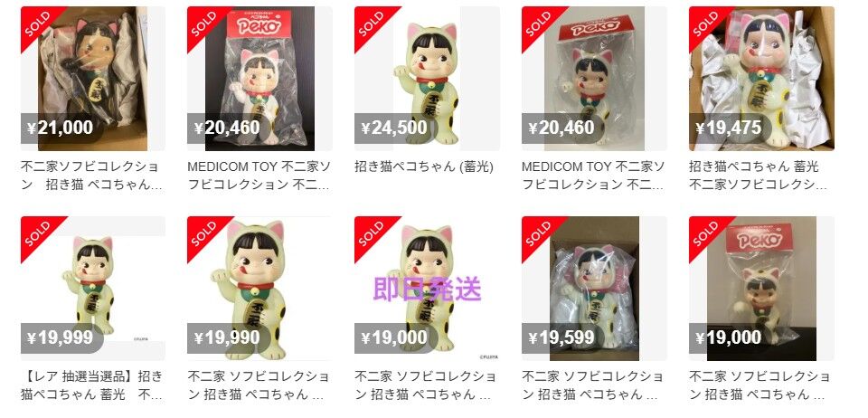Open the packaged Peko listing priced ¥20,460 on dark background
Image resolution: width=868 pixels, height=418 pixels.
point(259,79)
